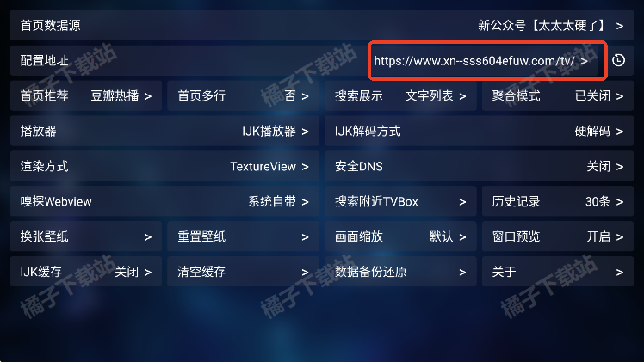644x362 pixels.
Task: Select the 播放器 player option
Action: coord(164,132)
